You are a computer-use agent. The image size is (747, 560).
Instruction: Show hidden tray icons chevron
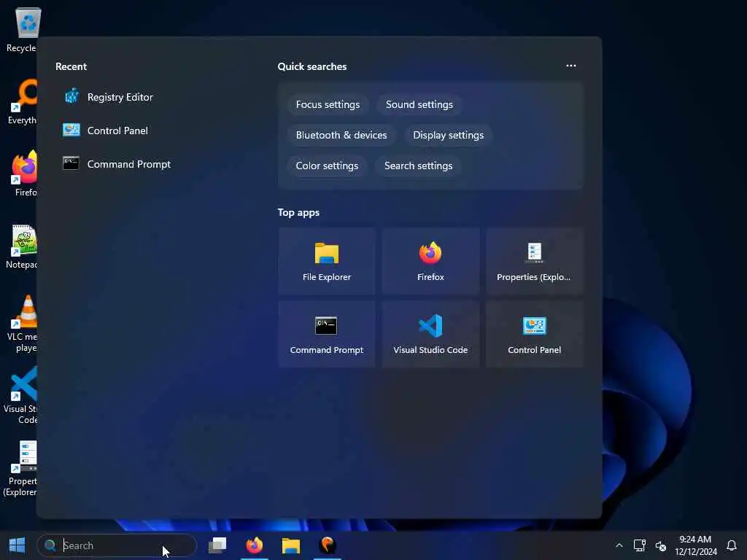pos(619,545)
